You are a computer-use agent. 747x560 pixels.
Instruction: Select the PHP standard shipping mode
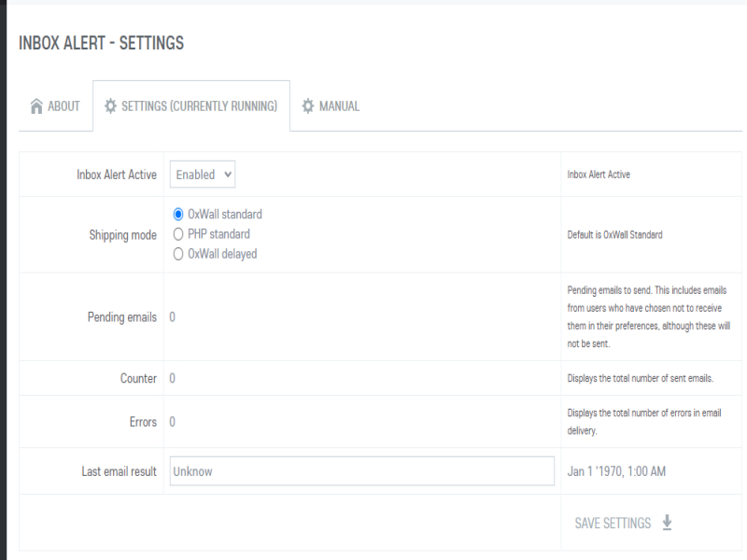(178, 234)
